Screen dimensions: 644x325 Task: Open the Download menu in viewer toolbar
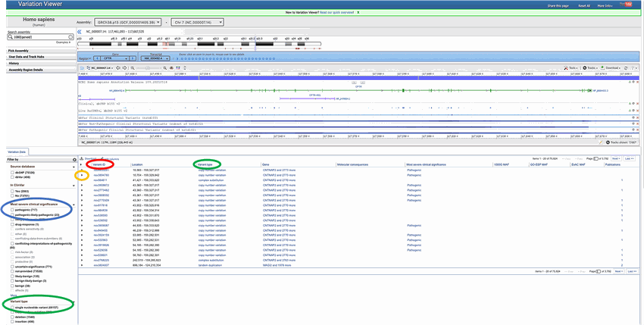pyautogui.click(x=611, y=67)
